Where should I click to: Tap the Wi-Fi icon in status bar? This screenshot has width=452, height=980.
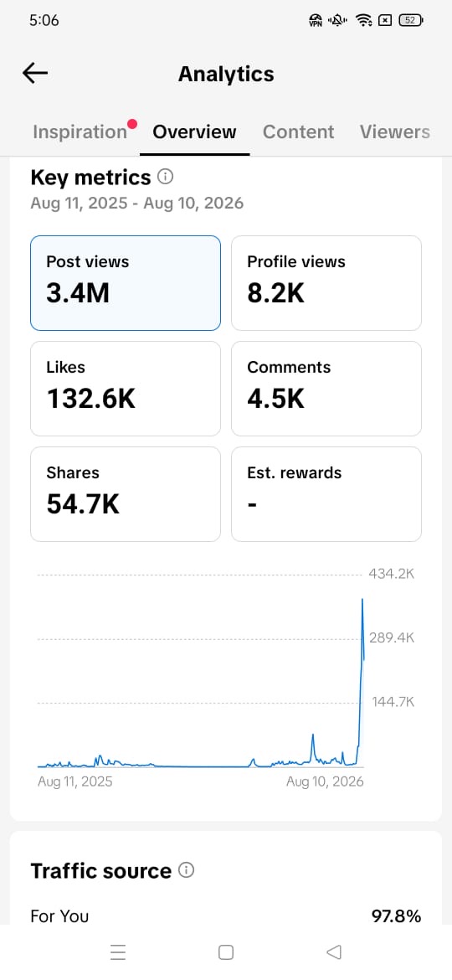point(363,21)
